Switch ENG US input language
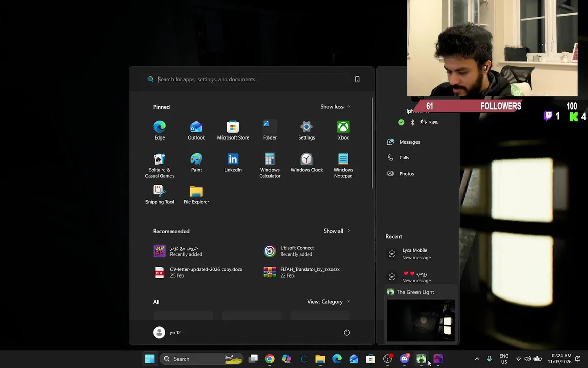 (504, 359)
